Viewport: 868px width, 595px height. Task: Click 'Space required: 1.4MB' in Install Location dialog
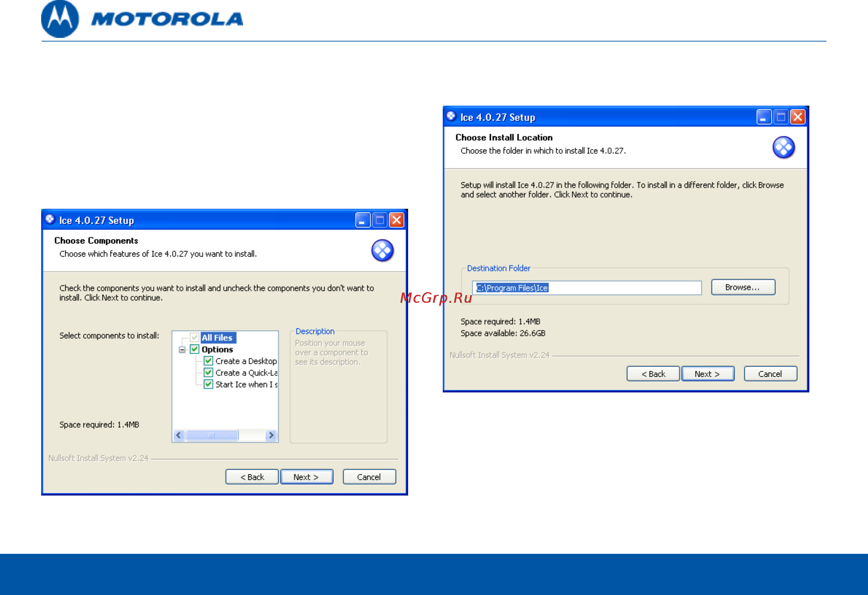pyautogui.click(x=500, y=322)
